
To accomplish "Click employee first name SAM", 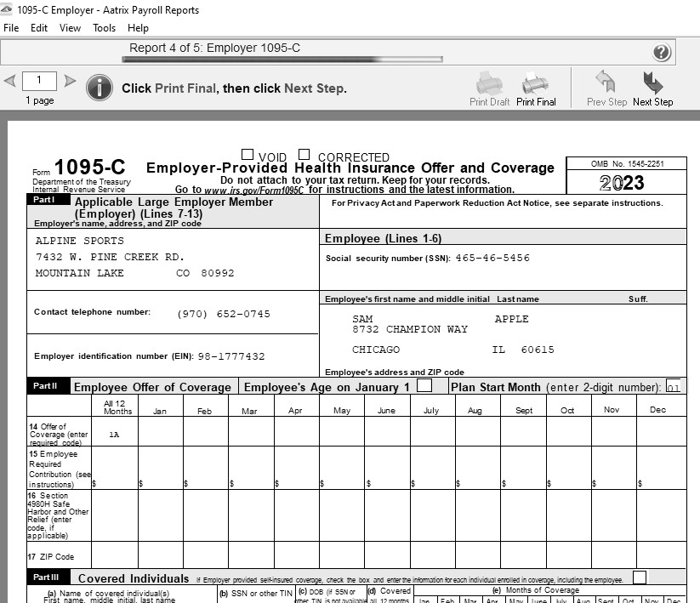I will (x=362, y=319).
